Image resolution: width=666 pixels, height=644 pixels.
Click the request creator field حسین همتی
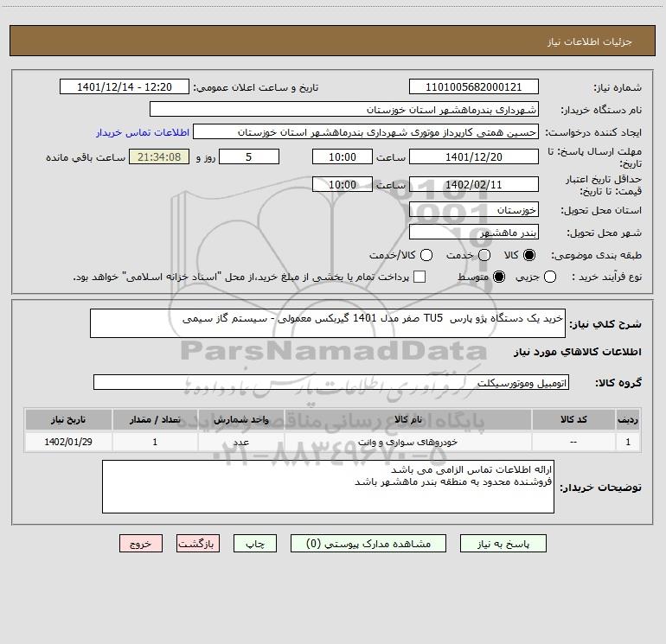tap(366, 131)
